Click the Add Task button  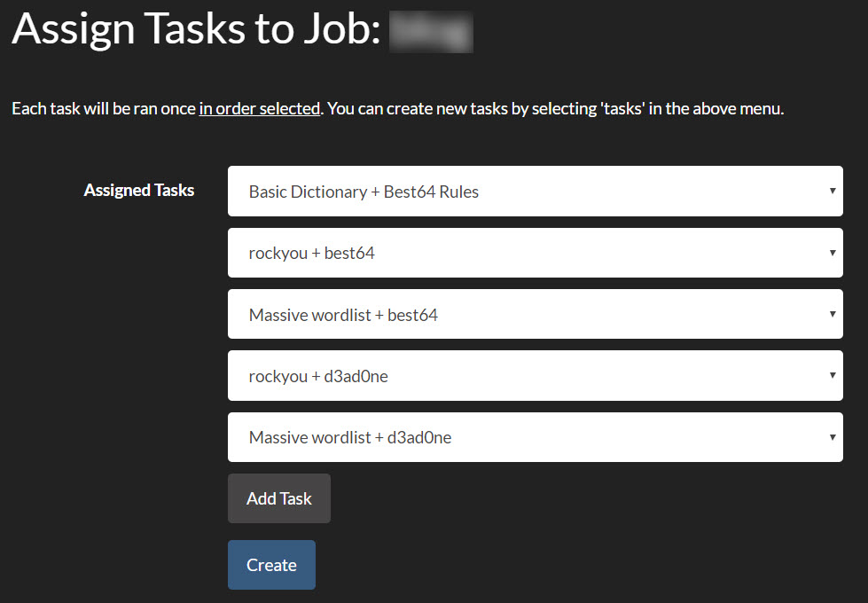click(x=279, y=498)
